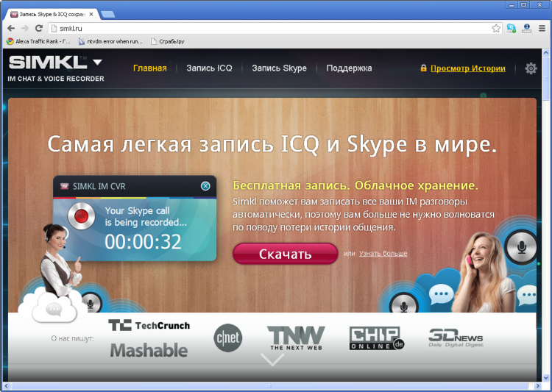The width and height of the screenshot is (552, 392).
Task: Click the address bar showing simkl.ru
Action: [x=275, y=28]
